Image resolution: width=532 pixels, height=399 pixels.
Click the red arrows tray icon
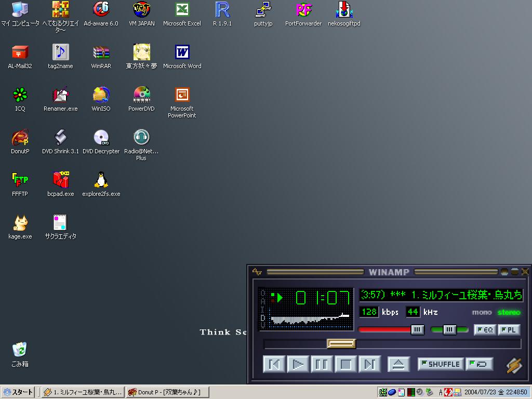(x=448, y=392)
